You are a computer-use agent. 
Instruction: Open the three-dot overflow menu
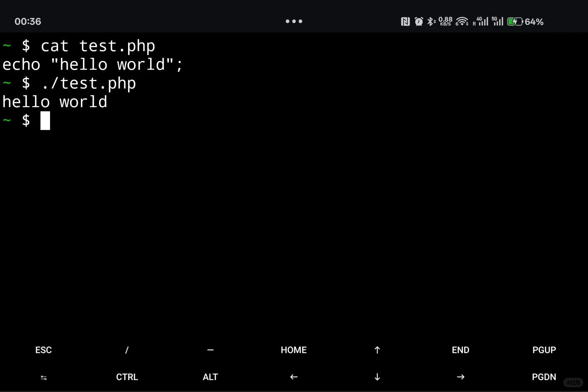[293, 21]
